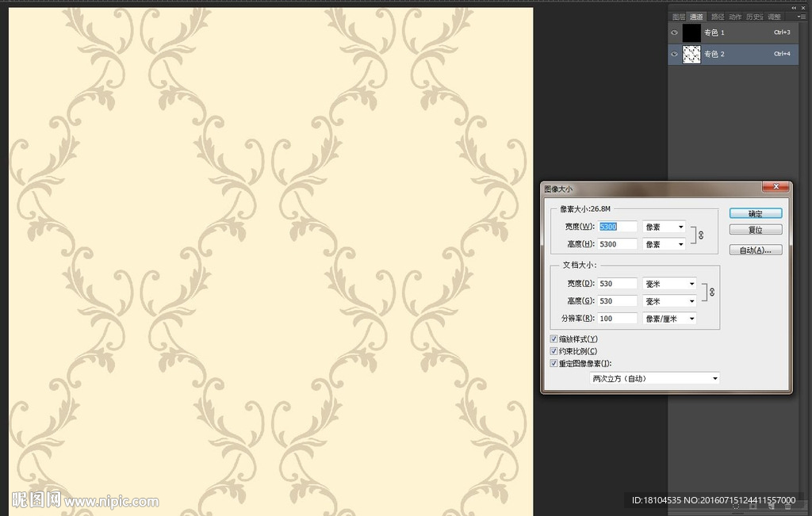Image resolution: width=812 pixels, height=516 pixels.
Task: Uncheck the 重定图像像素 checkbox
Action: [553, 363]
